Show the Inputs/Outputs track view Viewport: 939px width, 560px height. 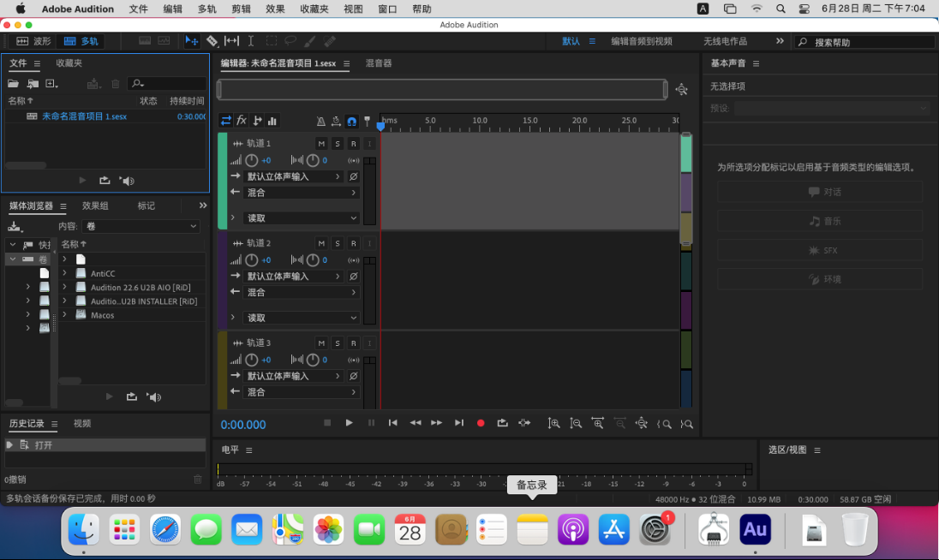pyautogui.click(x=226, y=121)
